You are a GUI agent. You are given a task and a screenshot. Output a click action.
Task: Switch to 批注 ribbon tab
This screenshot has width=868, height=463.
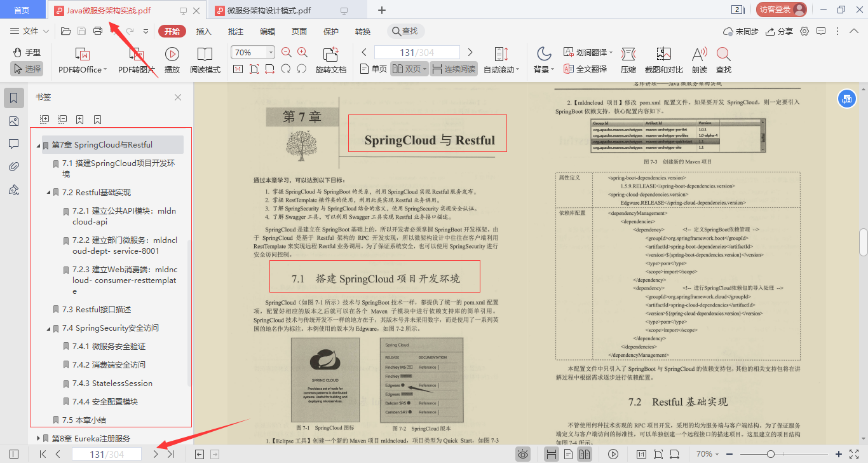click(235, 31)
